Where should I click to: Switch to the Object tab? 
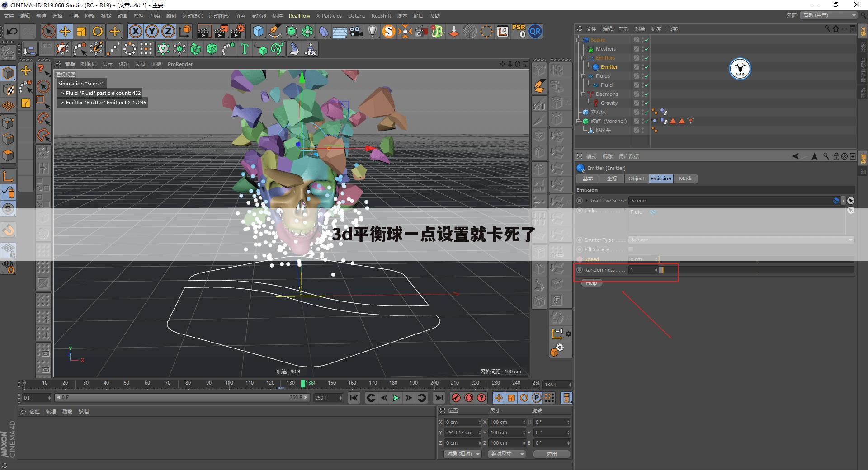click(x=636, y=179)
